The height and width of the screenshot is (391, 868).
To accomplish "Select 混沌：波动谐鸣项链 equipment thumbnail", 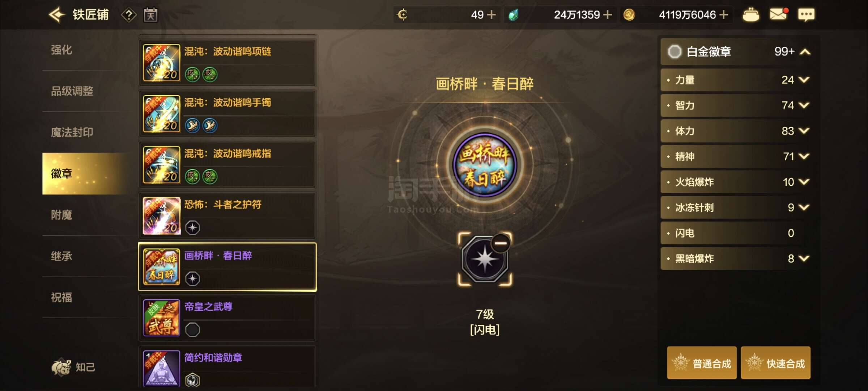I will point(162,63).
